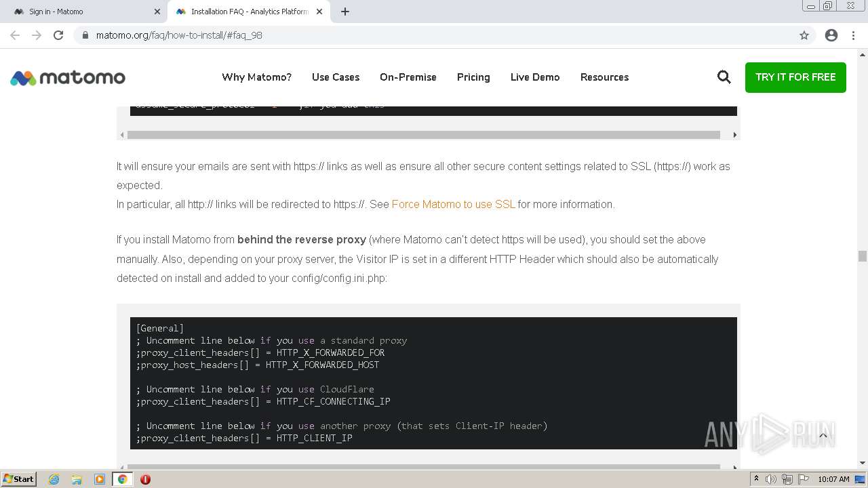Screen dimensions: 868x488
Task: Click upper code block horizontal scrollbar
Action: 424,135
